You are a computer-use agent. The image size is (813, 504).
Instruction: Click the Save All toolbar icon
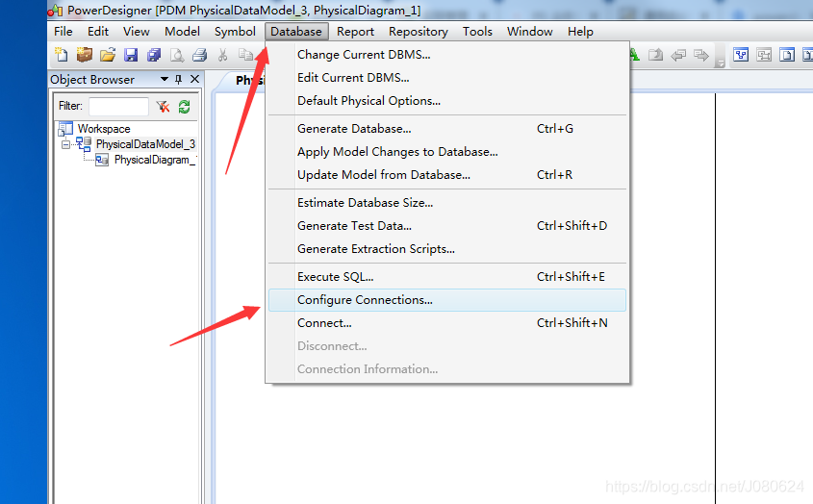(154, 55)
